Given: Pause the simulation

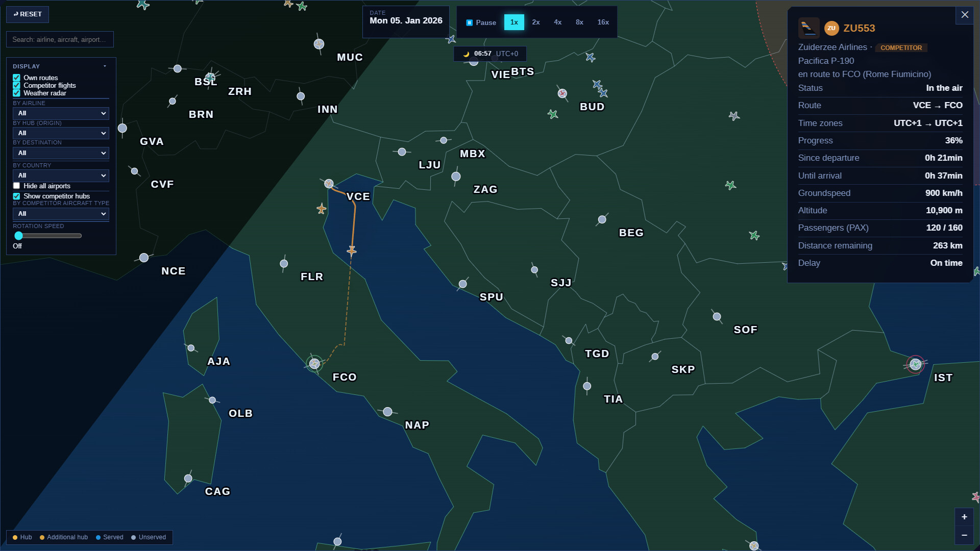Looking at the screenshot, I should tap(481, 22).
